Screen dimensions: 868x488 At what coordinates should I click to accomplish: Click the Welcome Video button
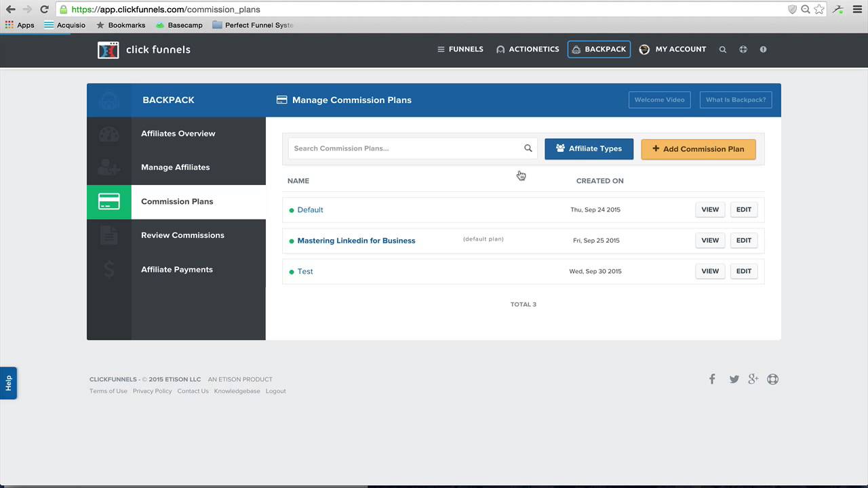(660, 100)
